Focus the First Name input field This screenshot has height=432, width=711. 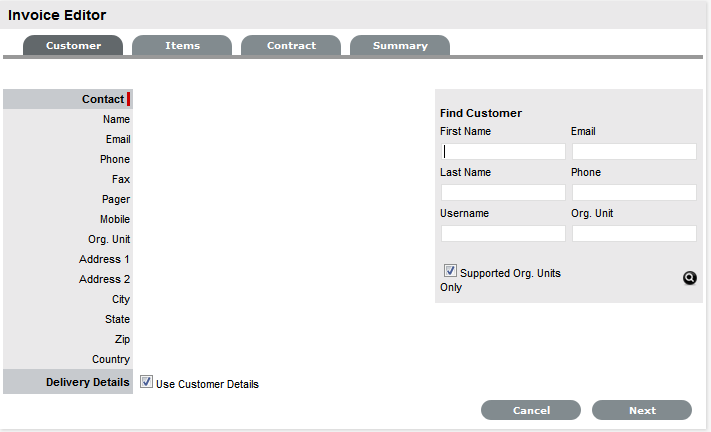pos(503,152)
